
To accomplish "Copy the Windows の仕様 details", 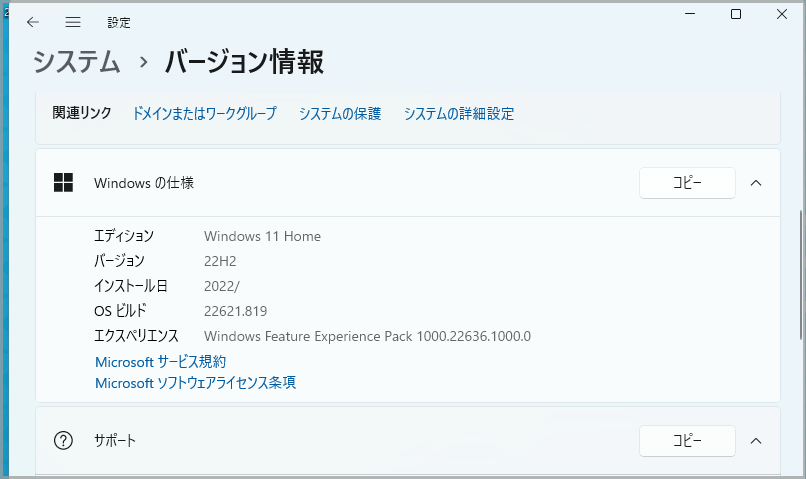I will [x=687, y=183].
